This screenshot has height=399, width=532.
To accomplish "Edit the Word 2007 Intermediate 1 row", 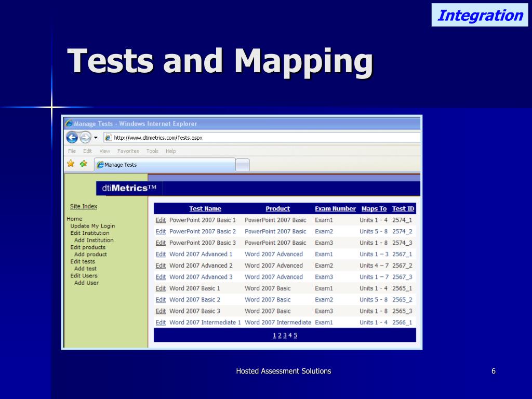I will [161, 323].
